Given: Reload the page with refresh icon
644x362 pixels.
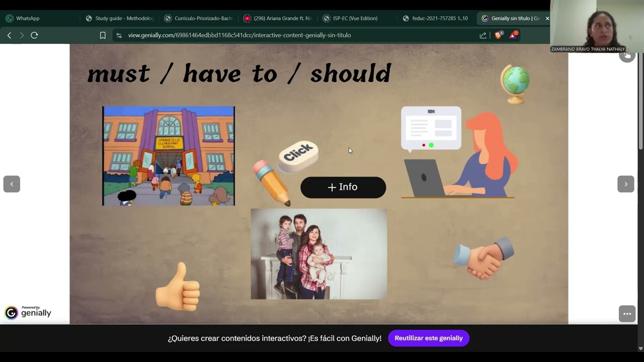Looking at the screenshot, I should pyautogui.click(x=34, y=35).
